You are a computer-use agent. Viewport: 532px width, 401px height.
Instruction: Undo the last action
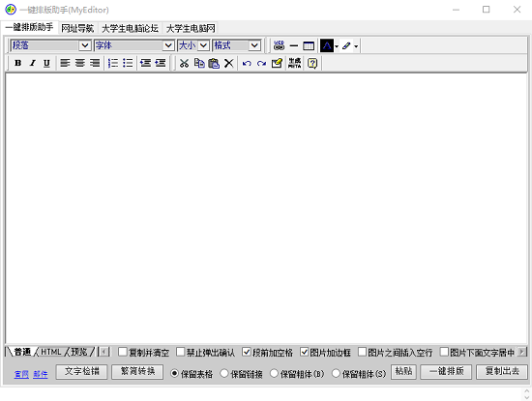point(247,64)
